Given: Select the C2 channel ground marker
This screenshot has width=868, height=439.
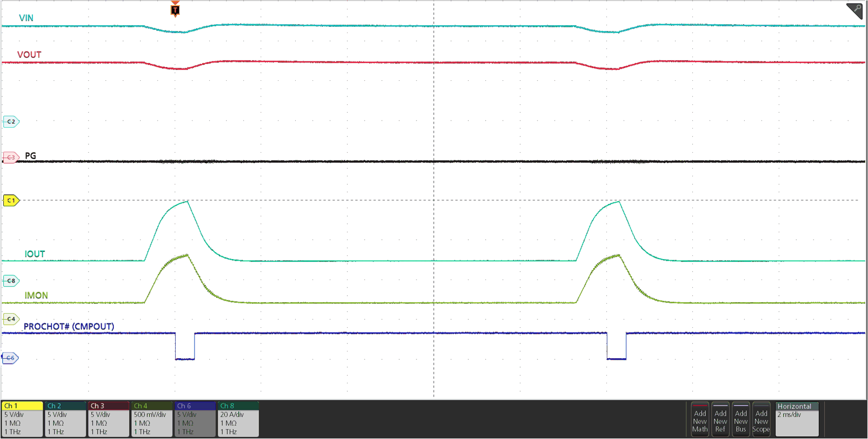Looking at the screenshot, I should pos(10,122).
